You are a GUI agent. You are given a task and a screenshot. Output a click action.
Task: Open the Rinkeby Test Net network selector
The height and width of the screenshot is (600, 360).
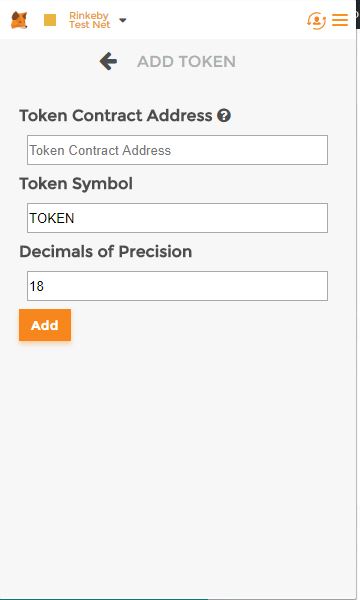(90, 20)
